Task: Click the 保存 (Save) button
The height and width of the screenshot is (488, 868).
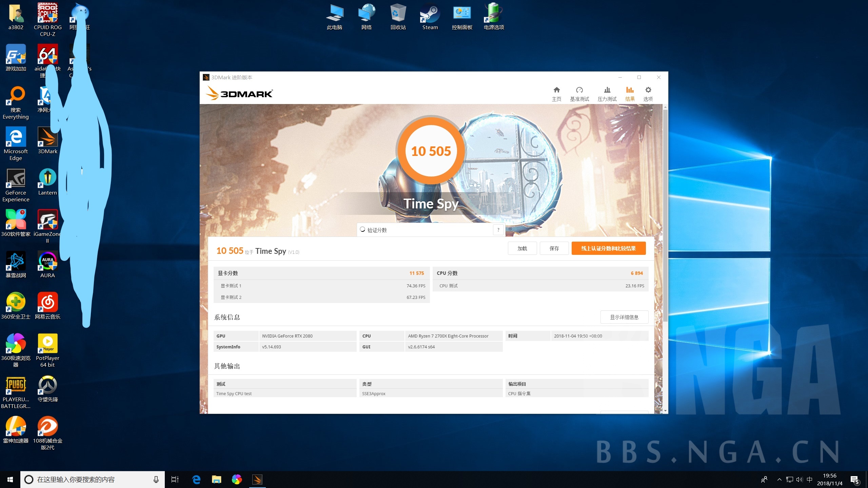Action: [x=554, y=248]
